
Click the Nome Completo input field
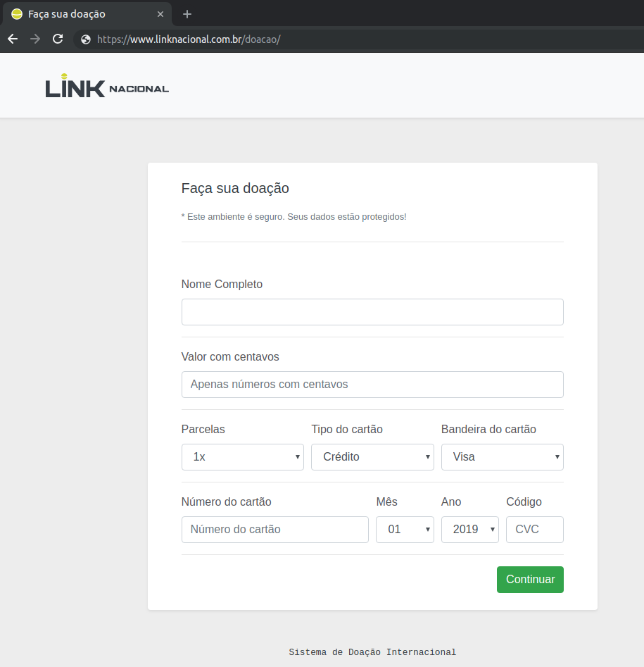click(372, 311)
